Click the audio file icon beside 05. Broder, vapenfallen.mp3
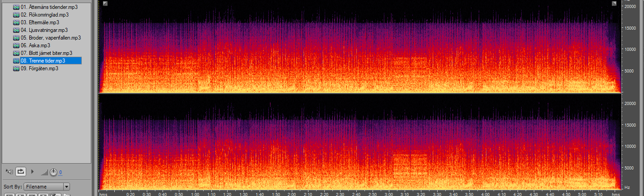 [x=16, y=38]
